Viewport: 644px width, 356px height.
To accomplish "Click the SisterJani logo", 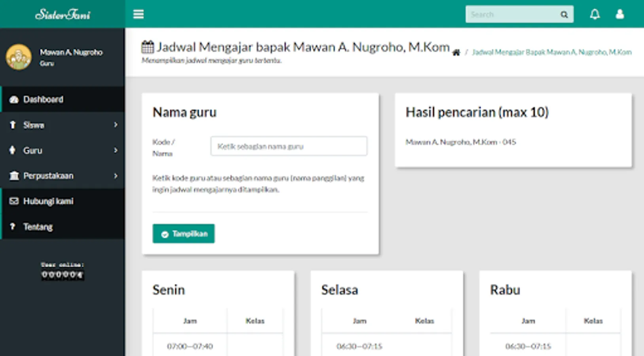I will [x=63, y=14].
